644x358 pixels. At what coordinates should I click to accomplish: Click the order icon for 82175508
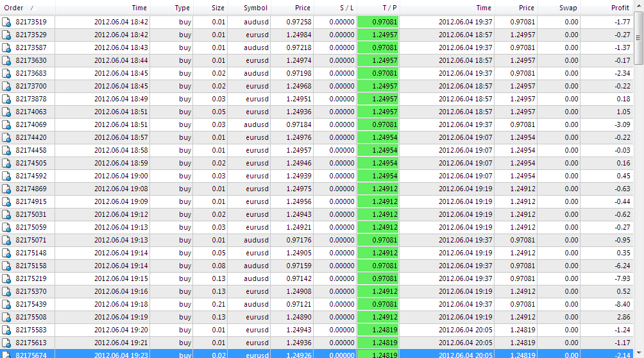point(6,318)
